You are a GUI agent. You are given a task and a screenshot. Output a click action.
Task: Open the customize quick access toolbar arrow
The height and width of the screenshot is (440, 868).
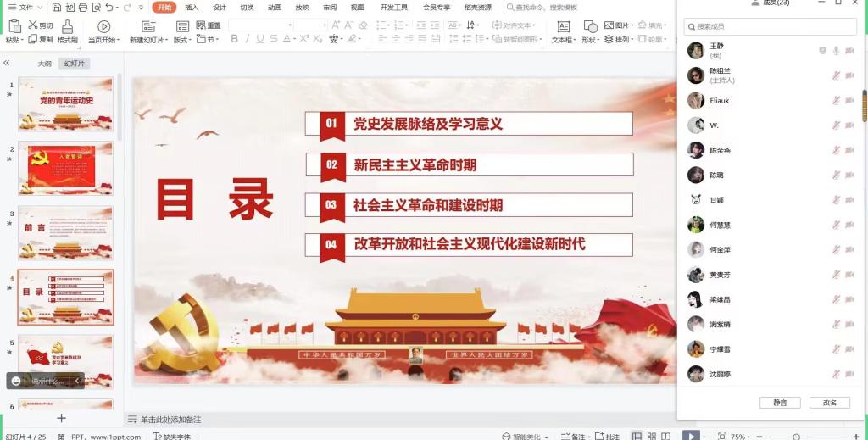[141, 8]
